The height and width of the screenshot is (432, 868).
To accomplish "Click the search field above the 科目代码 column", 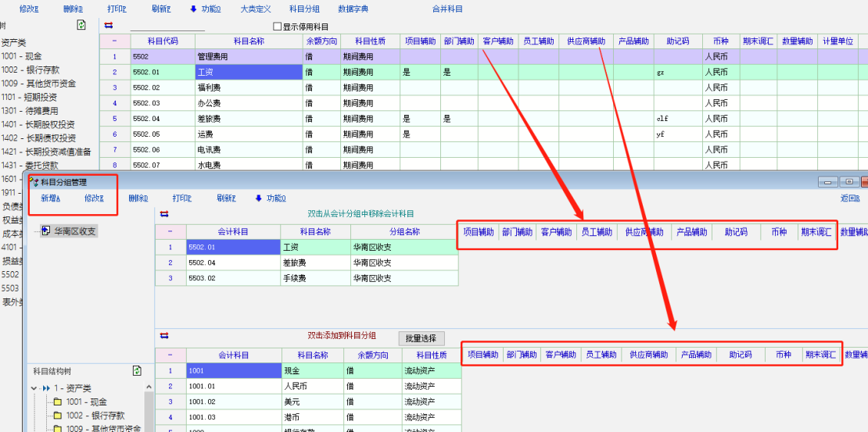I will tap(167, 26).
